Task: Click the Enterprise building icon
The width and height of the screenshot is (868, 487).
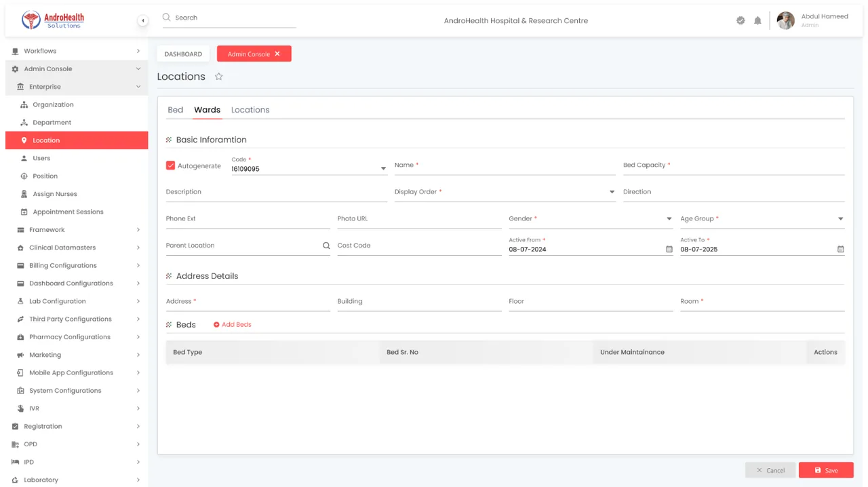Action: tap(20, 87)
